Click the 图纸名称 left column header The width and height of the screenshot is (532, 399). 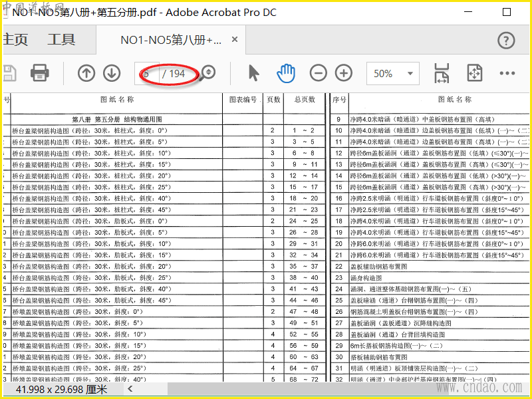(117, 99)
